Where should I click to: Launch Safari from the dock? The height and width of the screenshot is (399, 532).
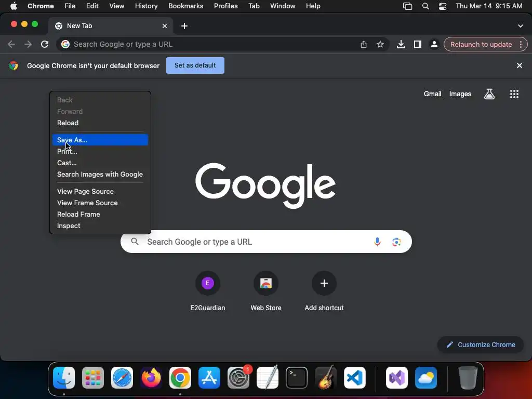tap(122, 378)
